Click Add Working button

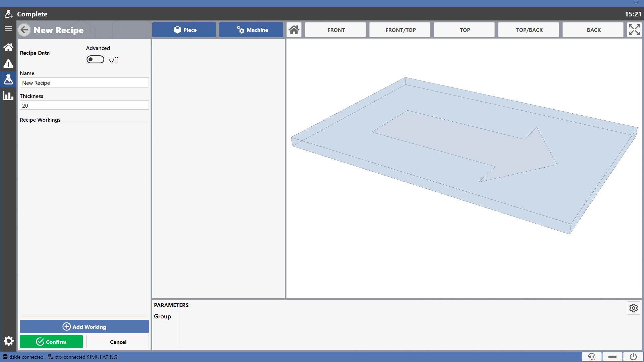click(x=84, y=326)
